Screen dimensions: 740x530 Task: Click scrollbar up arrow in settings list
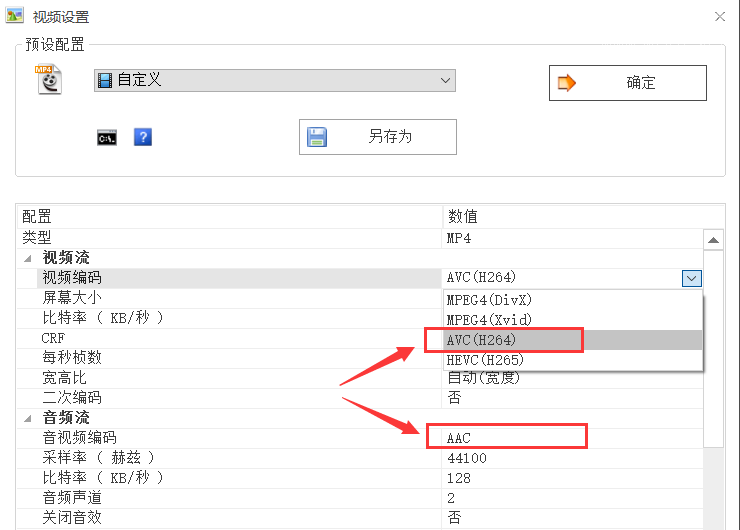[714, 240]
